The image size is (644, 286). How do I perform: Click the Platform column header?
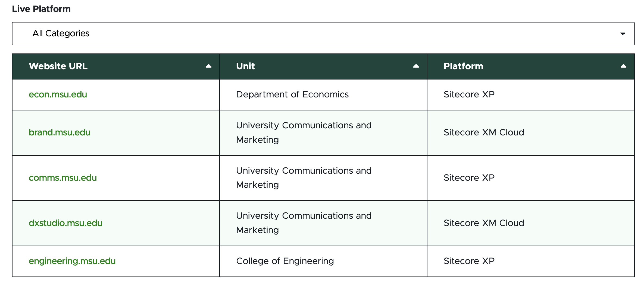pos(531,66)
